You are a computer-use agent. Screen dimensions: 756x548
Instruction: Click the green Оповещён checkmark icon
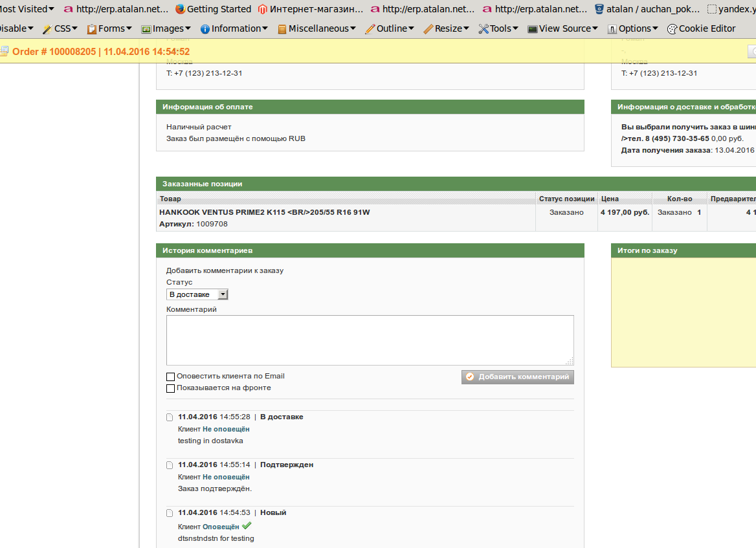(x=247, y=525)
